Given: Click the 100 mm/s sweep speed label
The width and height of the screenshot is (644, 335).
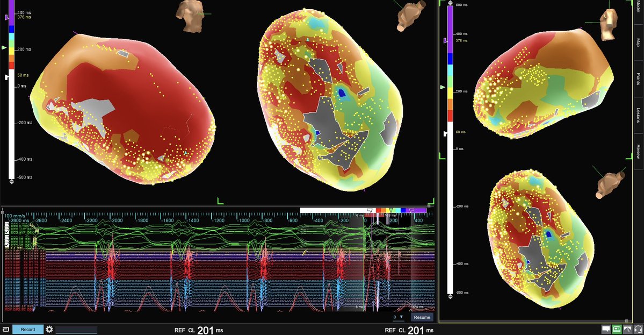Looking at the screenshot, I should coord(15,216).
